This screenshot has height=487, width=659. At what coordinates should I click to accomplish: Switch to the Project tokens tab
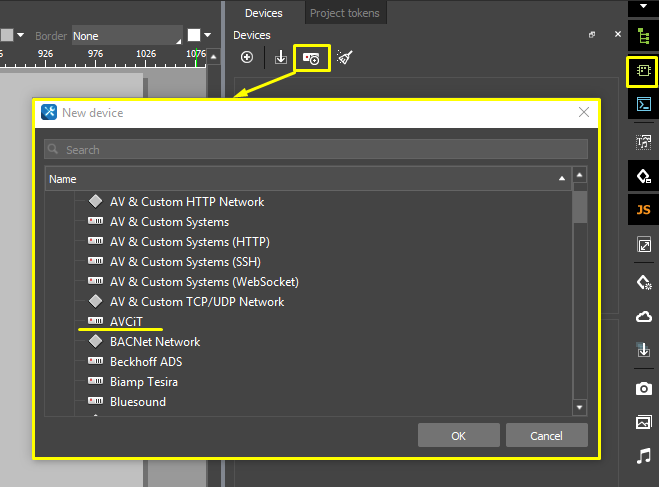pyautogui.click(x=344, y=13)
